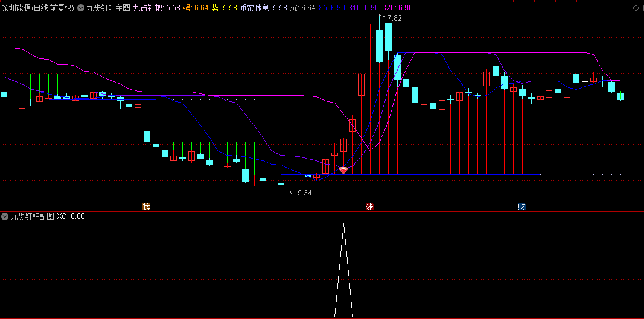The width and height of the screenshot is (644, 319).
Task: Select the 九齿钉耙副图 indicator name
Action: (x=33, y=216)
